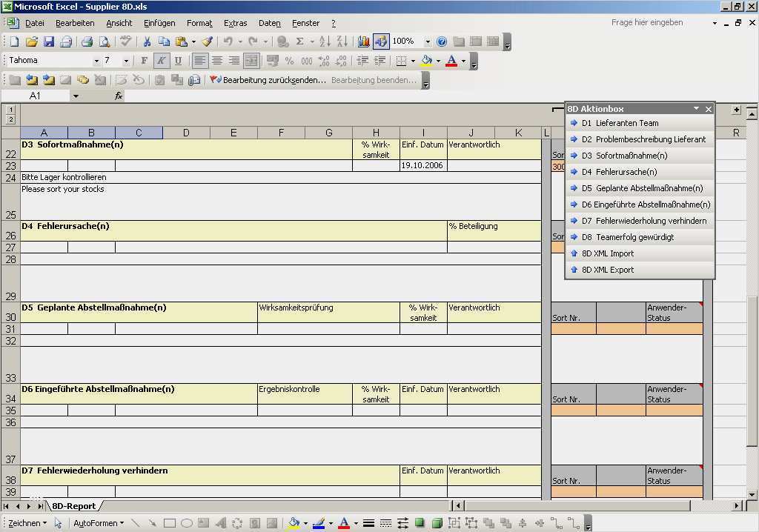Click 8D XML Export in Aktionbox

[607, 270]
